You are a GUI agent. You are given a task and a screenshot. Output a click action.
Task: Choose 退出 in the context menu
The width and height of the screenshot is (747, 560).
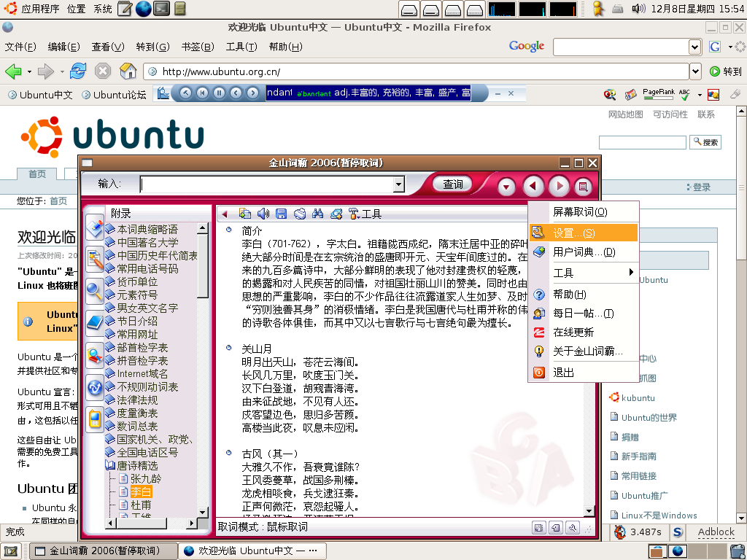coord(583,373)
